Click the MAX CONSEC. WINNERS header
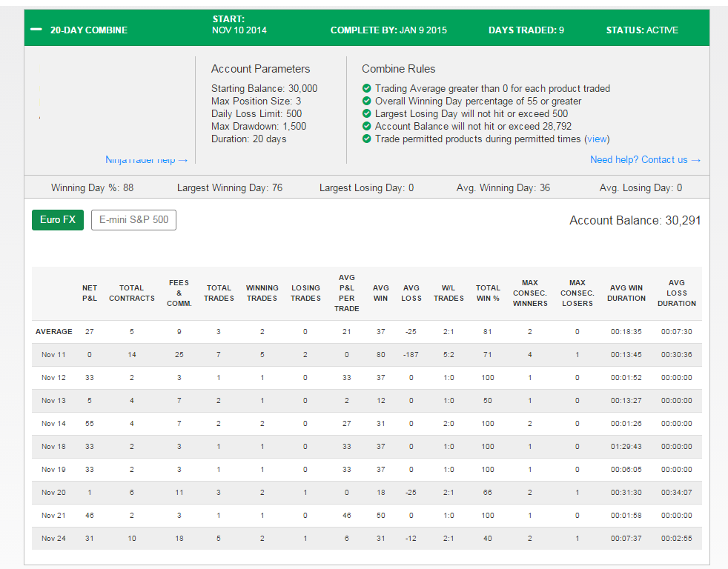This screenshot has width=728, height=569. (530, 293)
